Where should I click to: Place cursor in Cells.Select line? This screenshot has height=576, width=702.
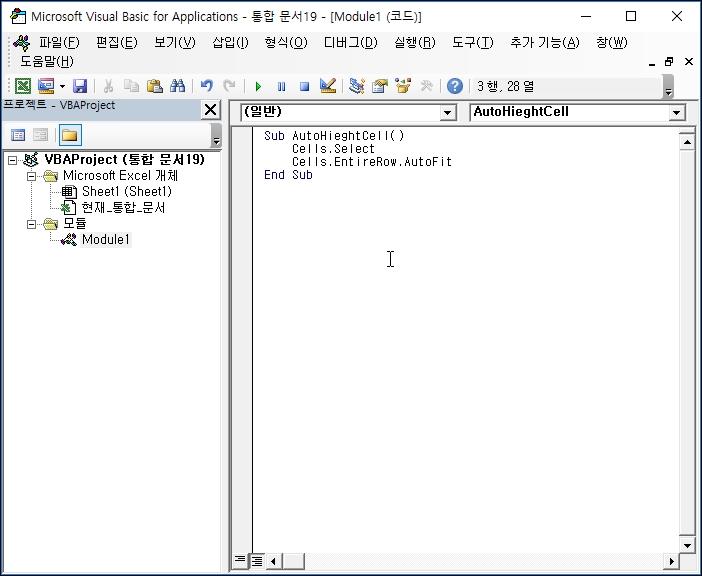[333, 149]
